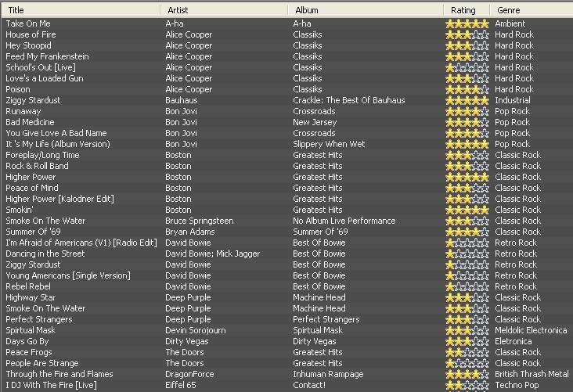This screenshot has height=392, width=573.
Task: Click the artist Bauhaus
Action: tap(182, 100)
